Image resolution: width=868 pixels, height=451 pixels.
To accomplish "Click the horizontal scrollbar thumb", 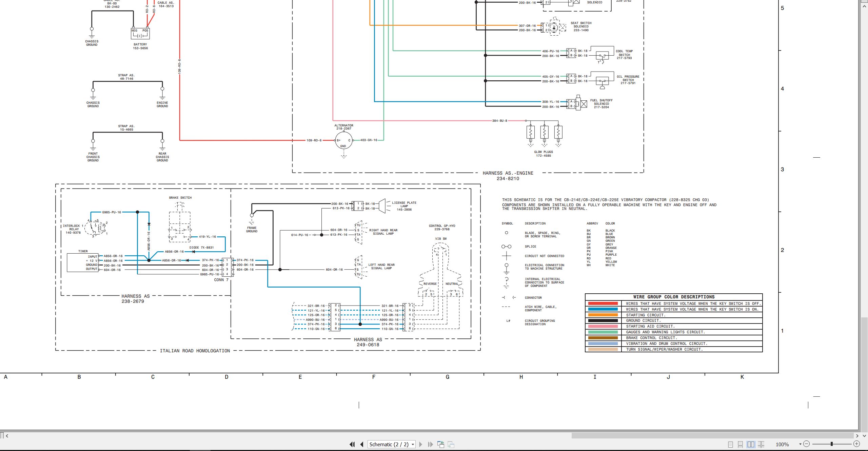I will click(x=713, y=436).
